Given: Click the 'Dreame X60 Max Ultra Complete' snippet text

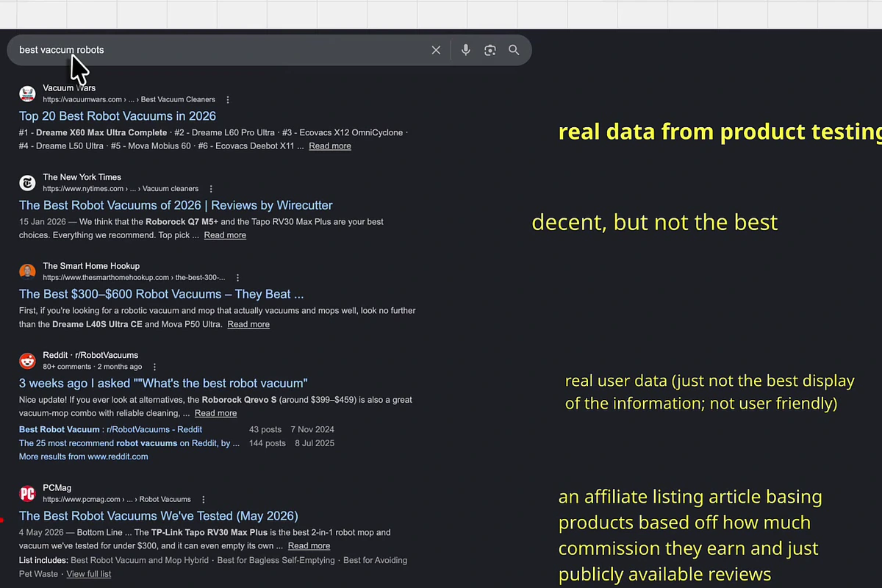Looking at the screenshot, I should [101, 133].
